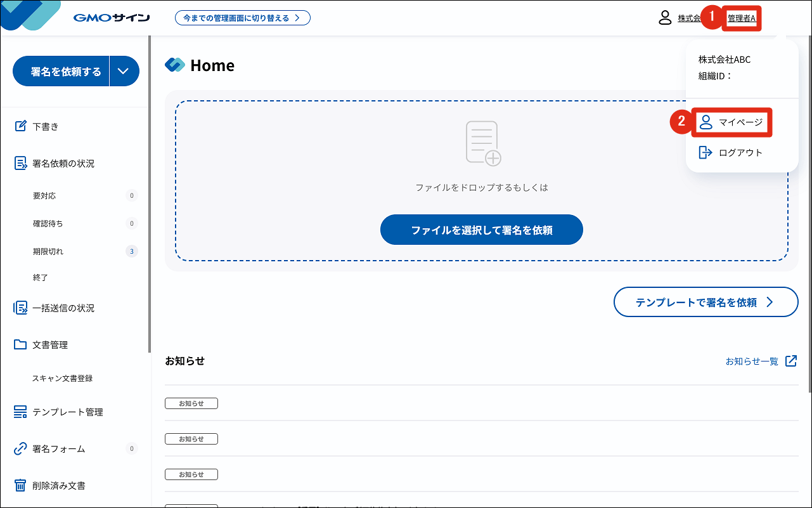The width and height of the screenshot is (812, 508).
Task: Click the user profile icon in header
Action: point(665,18)
